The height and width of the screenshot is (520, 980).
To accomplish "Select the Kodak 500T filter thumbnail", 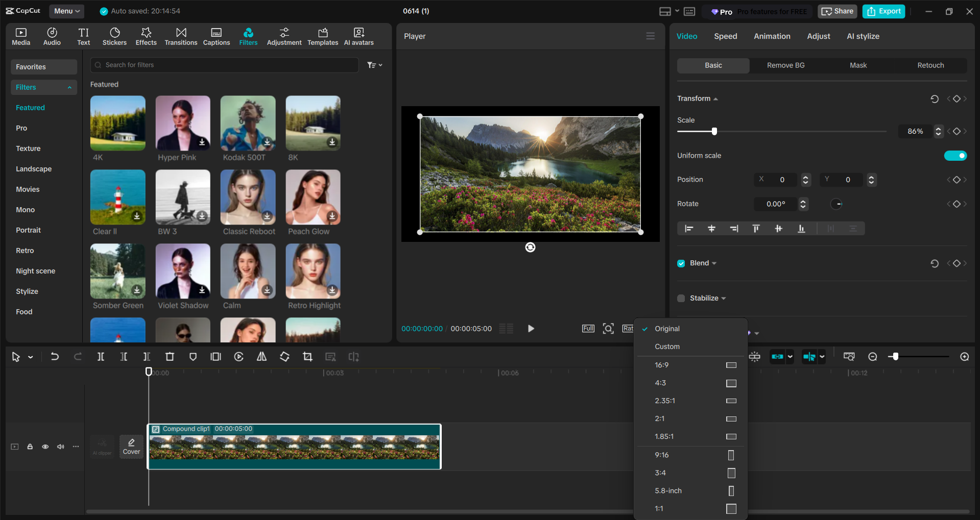I will [248, 123].
